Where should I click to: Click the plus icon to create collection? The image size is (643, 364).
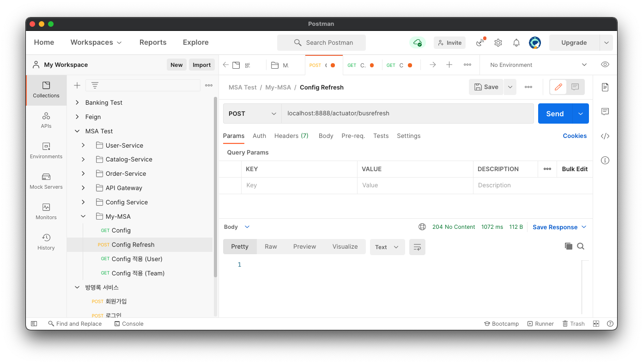77,85
